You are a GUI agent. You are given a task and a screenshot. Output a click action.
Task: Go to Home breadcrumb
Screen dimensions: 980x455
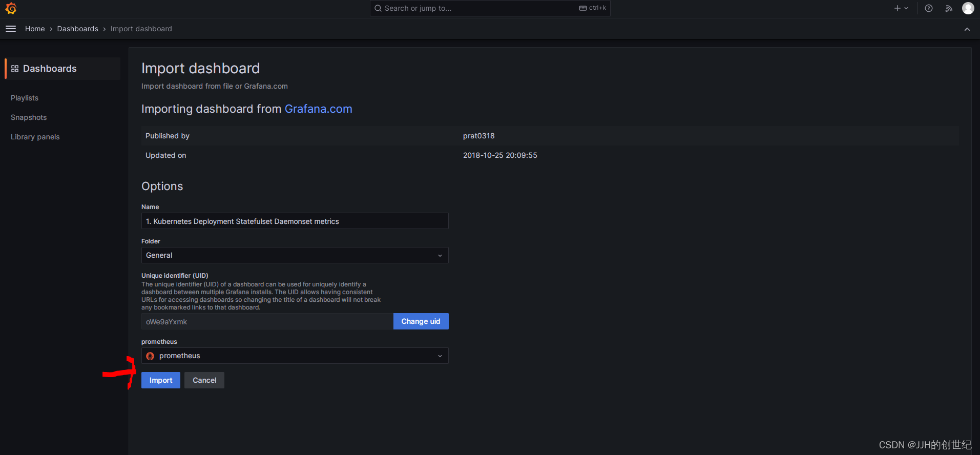coord(35,29)
